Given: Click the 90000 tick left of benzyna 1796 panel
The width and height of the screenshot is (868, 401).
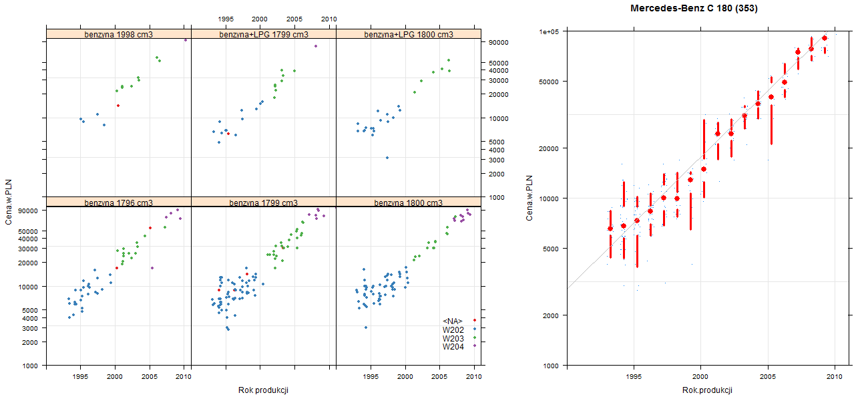Looking at the screenshot, I should click(x=29, y=211).
